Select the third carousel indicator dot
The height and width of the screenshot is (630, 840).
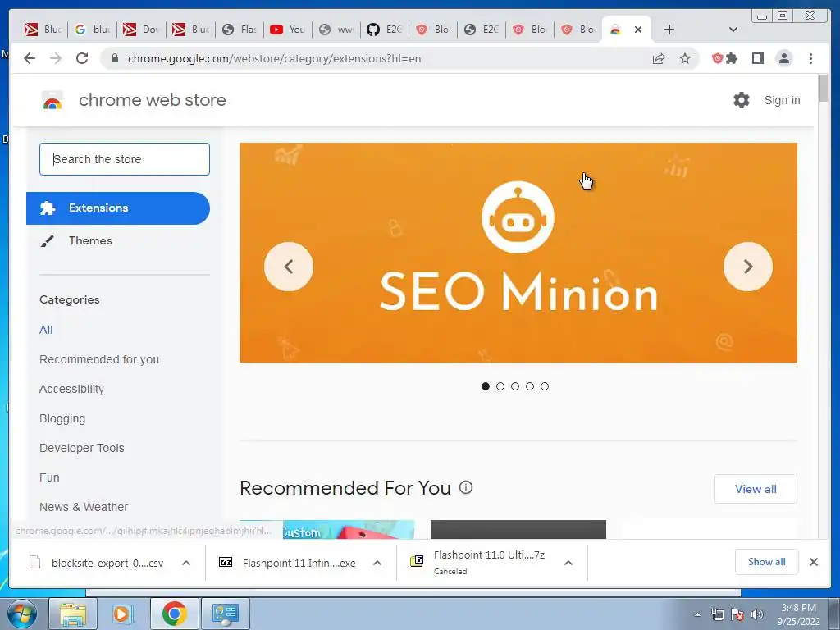tap(515, 386)
